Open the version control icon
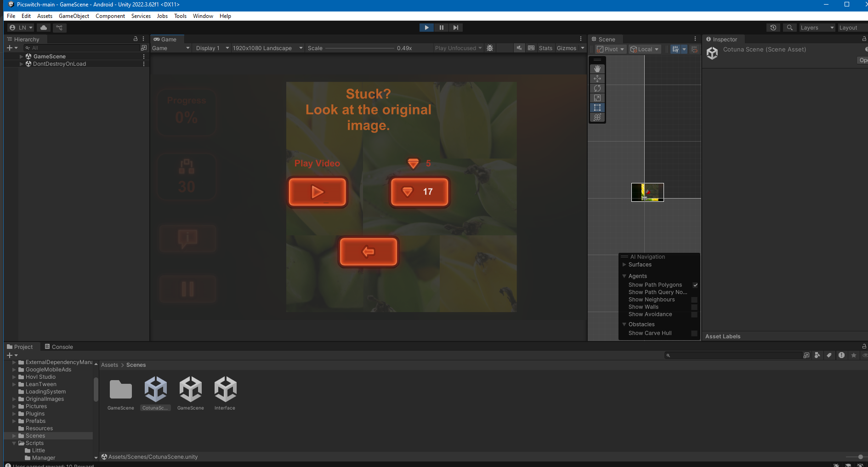This screenshot has width=868, height=467. click(59, 28)
